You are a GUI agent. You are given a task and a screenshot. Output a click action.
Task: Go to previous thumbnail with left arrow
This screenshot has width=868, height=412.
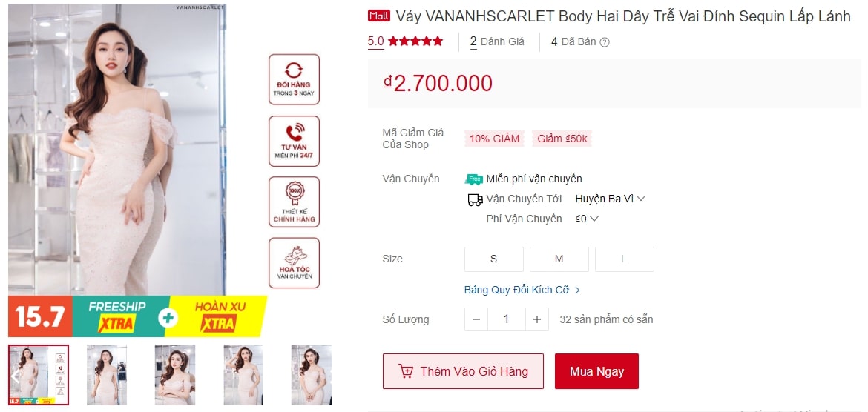coord(15,376)
